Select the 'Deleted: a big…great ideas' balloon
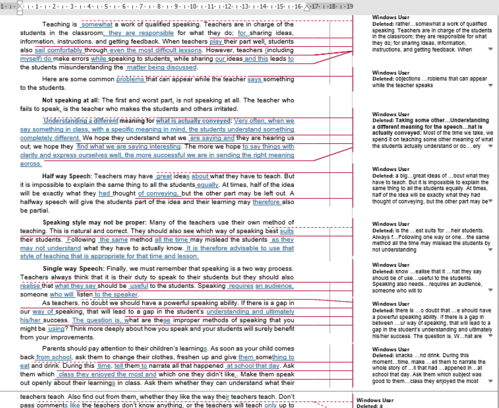 432,185
